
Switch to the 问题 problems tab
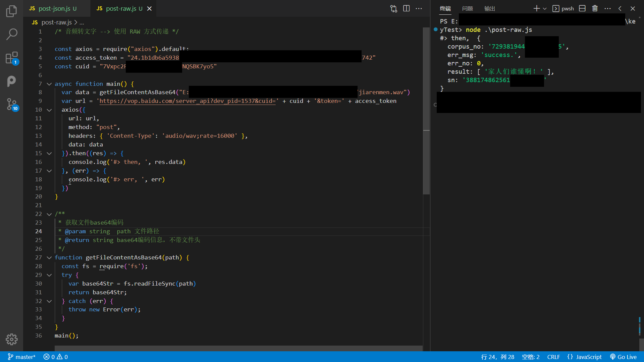[x=467, y=8]
